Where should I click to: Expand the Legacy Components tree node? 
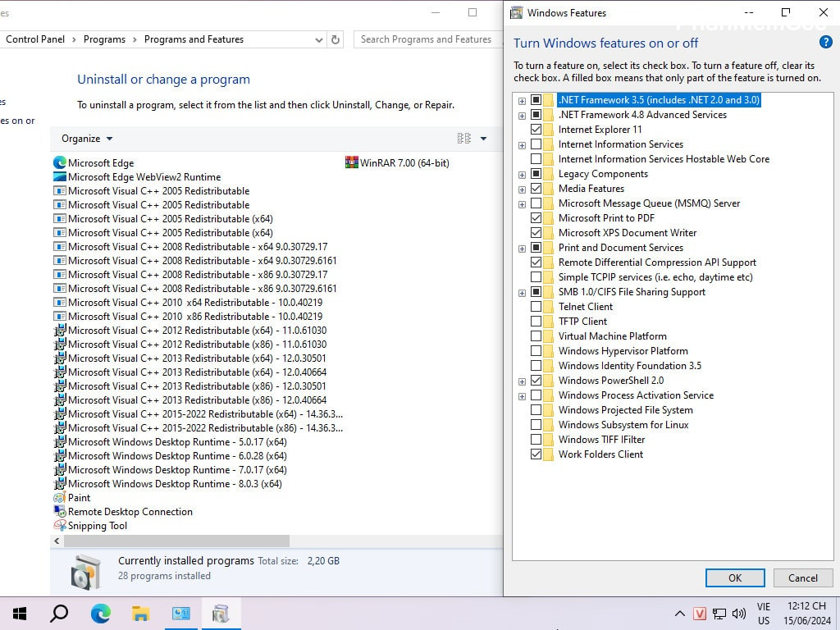click(x=522, y=174)
